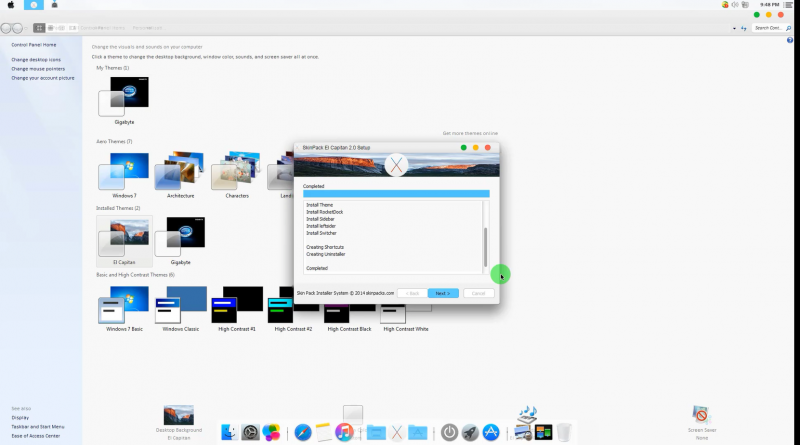Select the Architecture theme
Image resolution: width=800 pixels, height=445 pixels.
pos(181,175)
